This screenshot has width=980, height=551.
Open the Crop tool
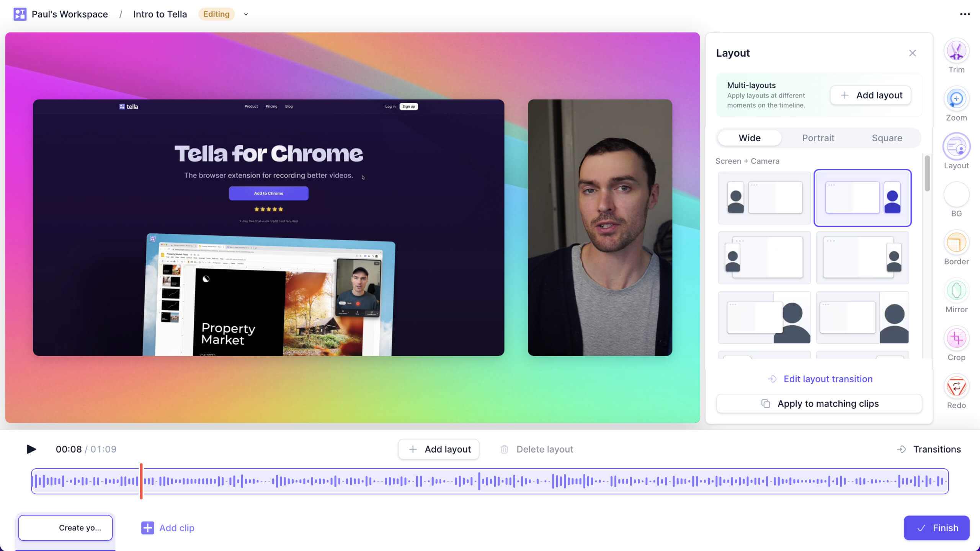coord(956,338)
